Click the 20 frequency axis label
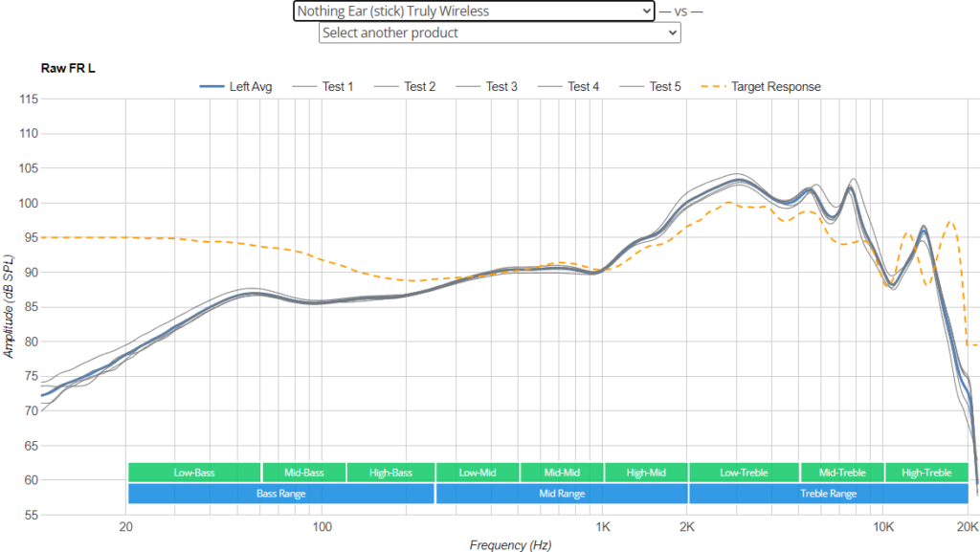Image resolution: width=980 pixels, height=552 pixels. (x=125, y=527)
